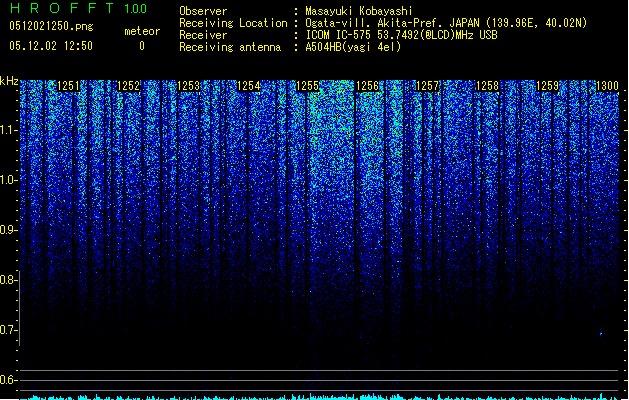Click the 1252 time marker
This screenshot has height=400, width=629.
coord(128,86)
